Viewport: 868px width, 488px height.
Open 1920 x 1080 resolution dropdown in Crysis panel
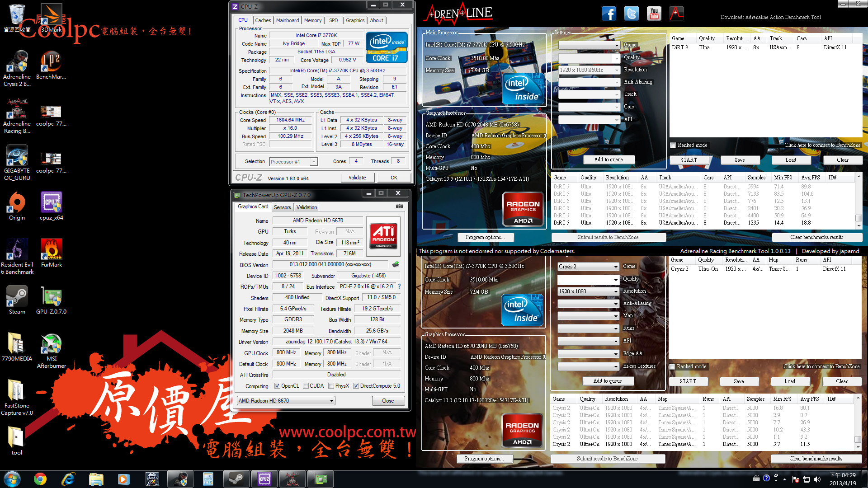(588, 291)
